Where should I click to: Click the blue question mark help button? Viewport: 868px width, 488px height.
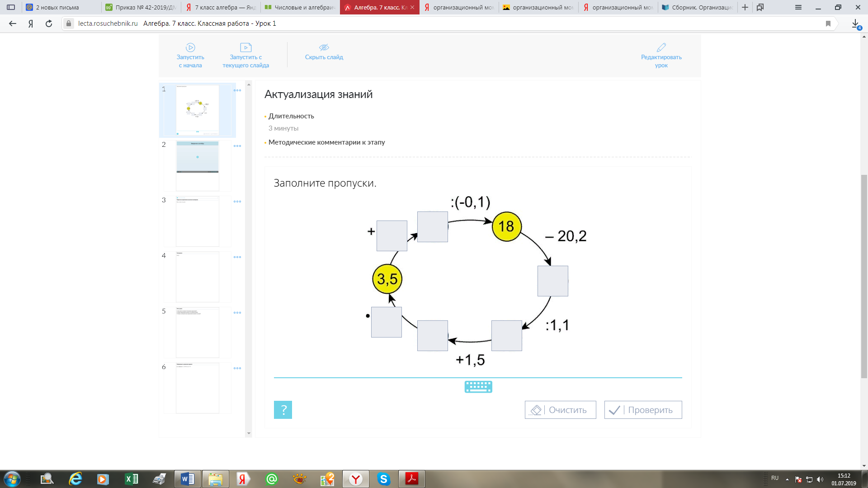coord(283,410)
